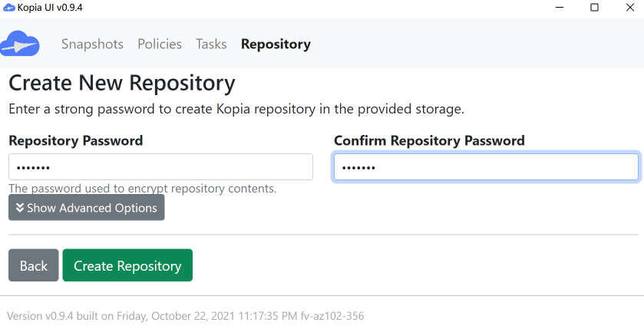Image resolution: width=644 pixels, height=329 pixels.
Task: Minimize the Kopia UI window
Action: point(560,7)
